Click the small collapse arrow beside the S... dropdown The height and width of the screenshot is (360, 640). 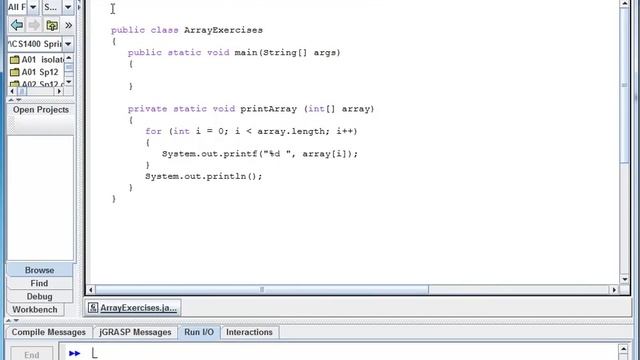pos(79,7)
